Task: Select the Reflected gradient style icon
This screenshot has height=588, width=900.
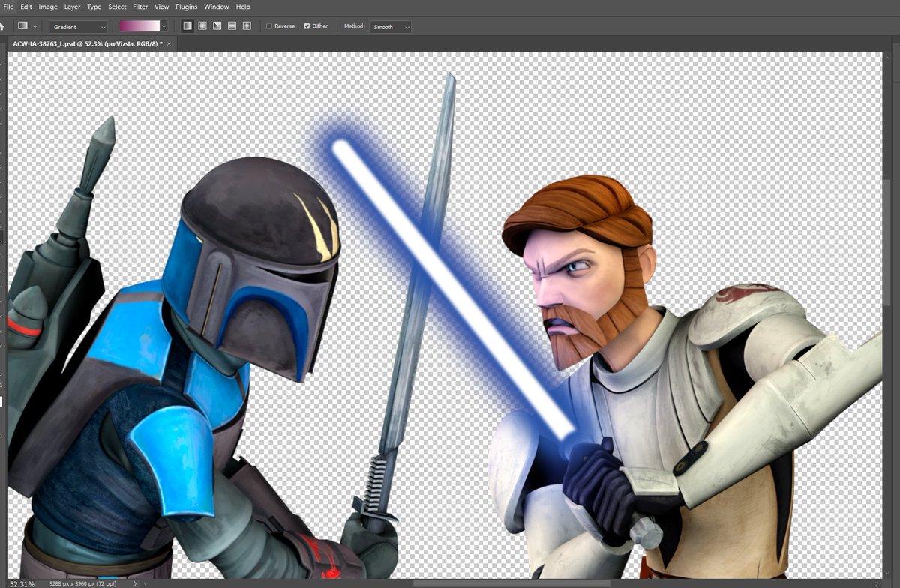Action: coord(232,26)
